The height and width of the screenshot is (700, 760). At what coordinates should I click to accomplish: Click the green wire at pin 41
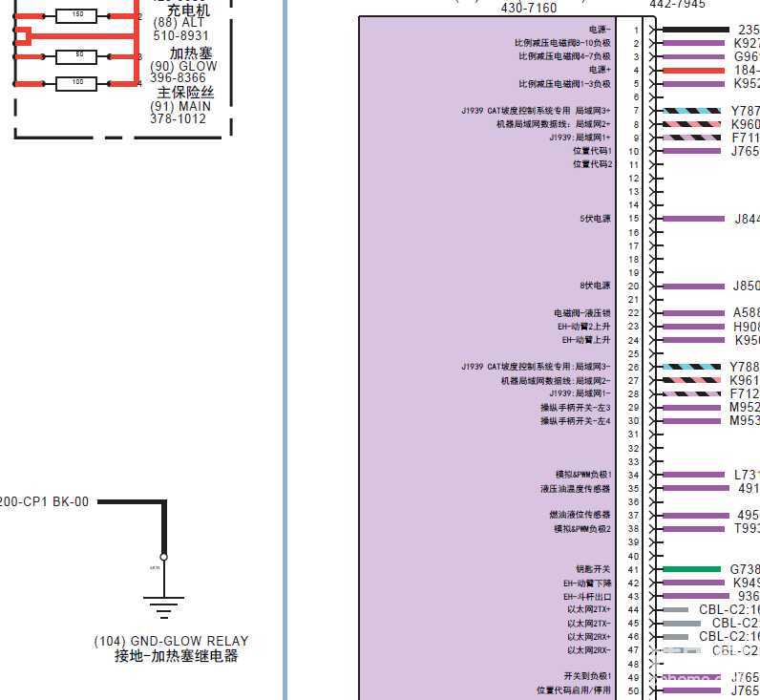(x=691, y=569)
